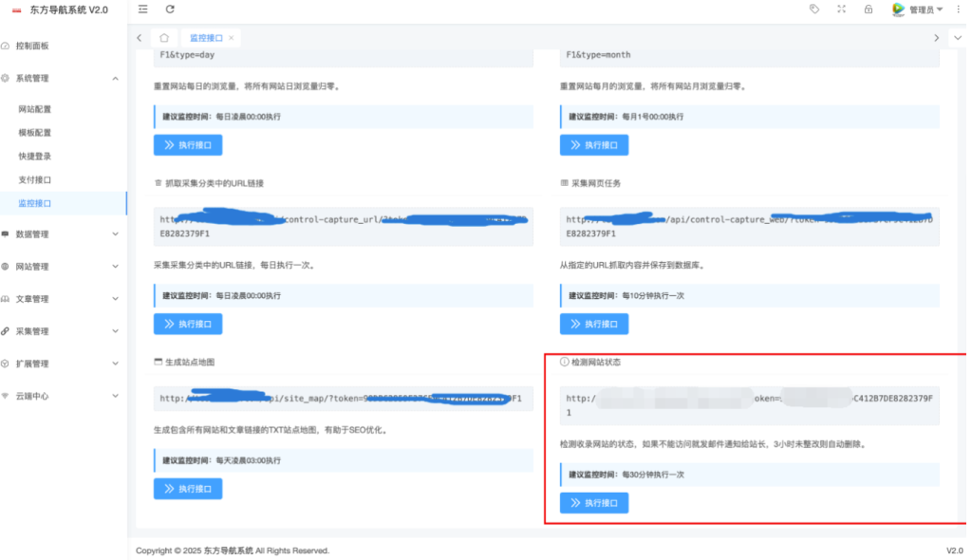This screenshot has height=560, width=972.
Task: Run 执行接口 under 生成站点地图
Action: pos(188,489)
